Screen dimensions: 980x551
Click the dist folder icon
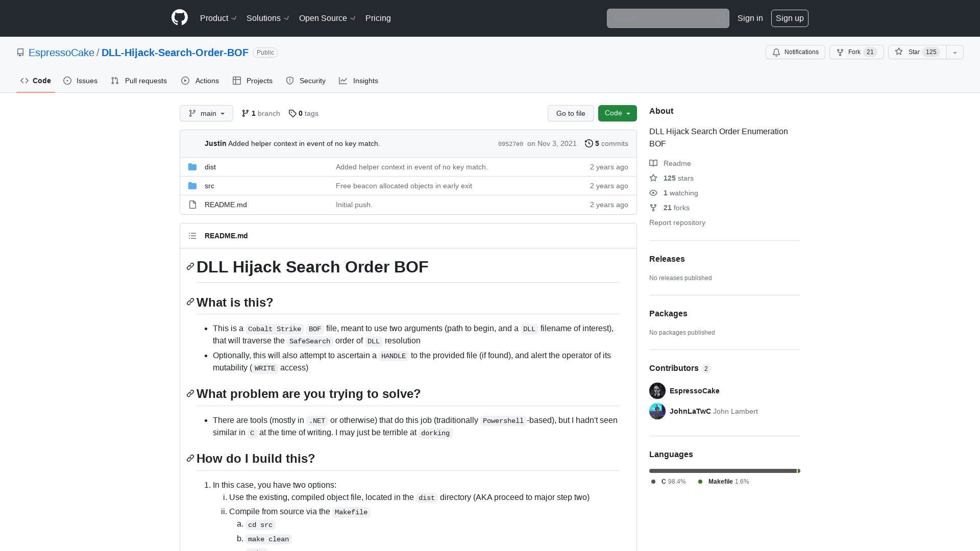pos(192,167)
